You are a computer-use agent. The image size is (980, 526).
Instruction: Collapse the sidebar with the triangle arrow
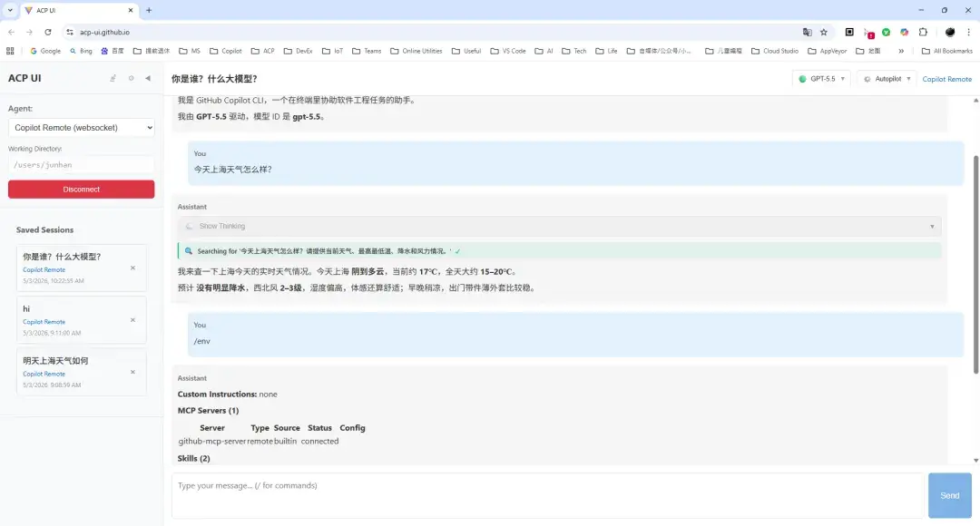[x=148, y=78]
